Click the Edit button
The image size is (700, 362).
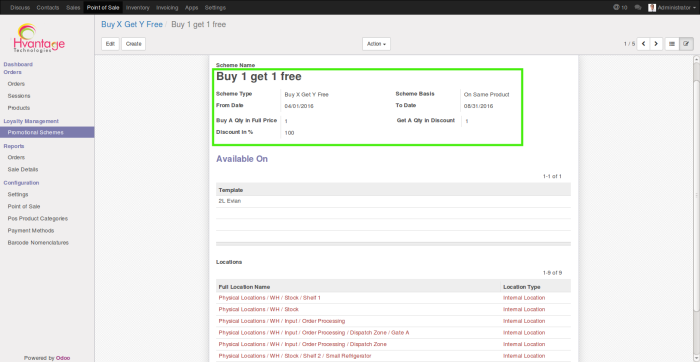point(110,44)
